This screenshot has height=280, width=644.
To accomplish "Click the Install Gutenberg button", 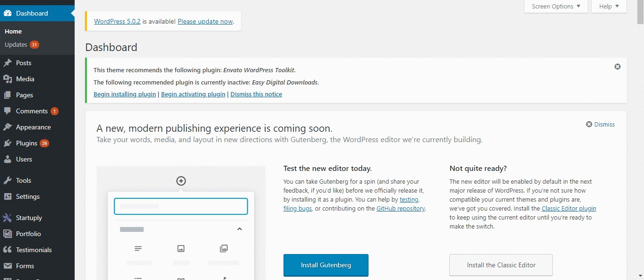I will point(326,265).
